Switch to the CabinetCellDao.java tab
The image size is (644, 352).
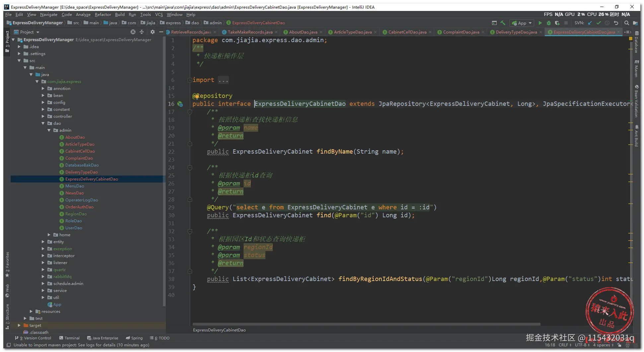(x=407, y=32)
